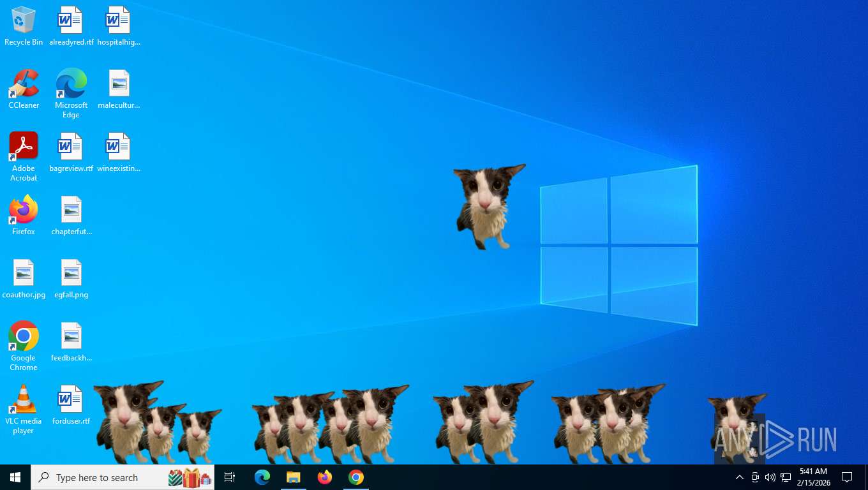The width and height of the screenshot is (868, 490).
Task: Open the Google Chrome desktop shortcut
Action: (x=24, y=346)
